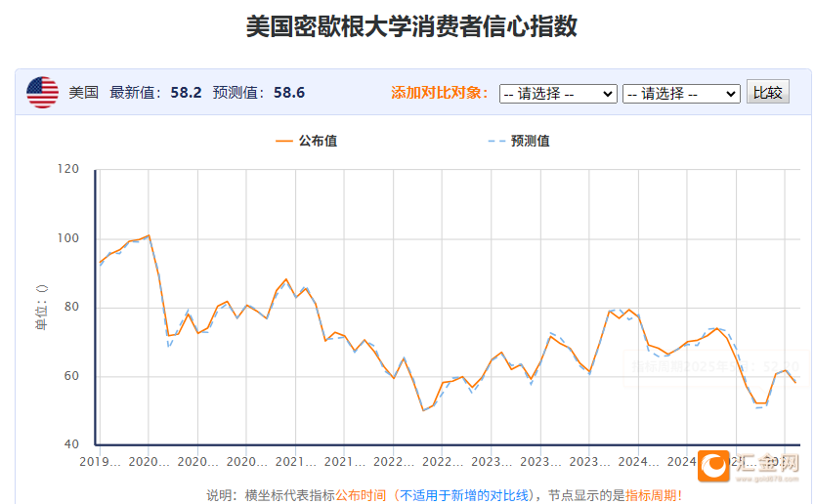Viewport: 815px width, 504px height.
Task: Click the y-axis label 100
Action: click(x=68, y=238)
